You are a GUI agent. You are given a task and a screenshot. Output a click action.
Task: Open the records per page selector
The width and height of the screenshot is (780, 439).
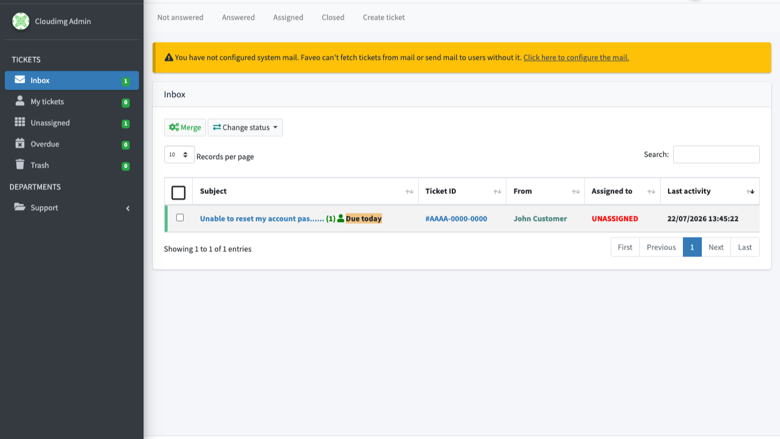click(x=179, y=155)
